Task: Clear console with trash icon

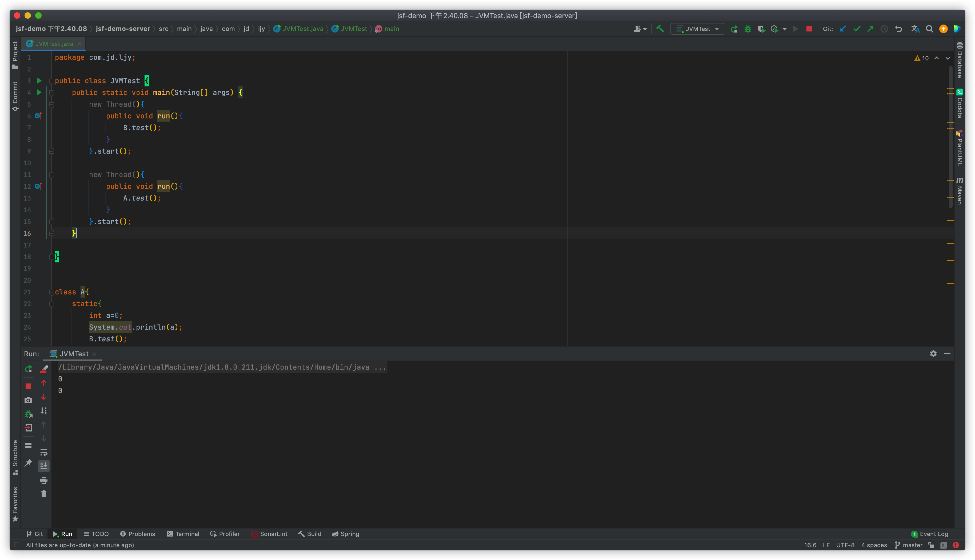Action: click(43, 494)
